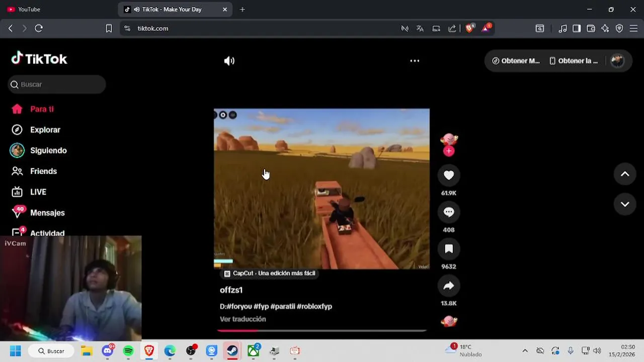Go back in browser history
644x362 pixels.
[11, 29]
